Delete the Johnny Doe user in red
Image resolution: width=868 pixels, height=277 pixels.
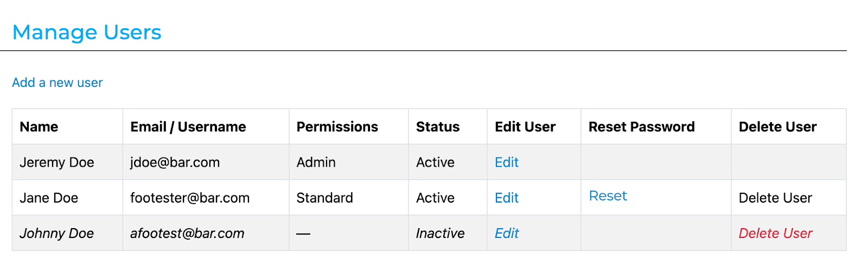coord(775,233)
